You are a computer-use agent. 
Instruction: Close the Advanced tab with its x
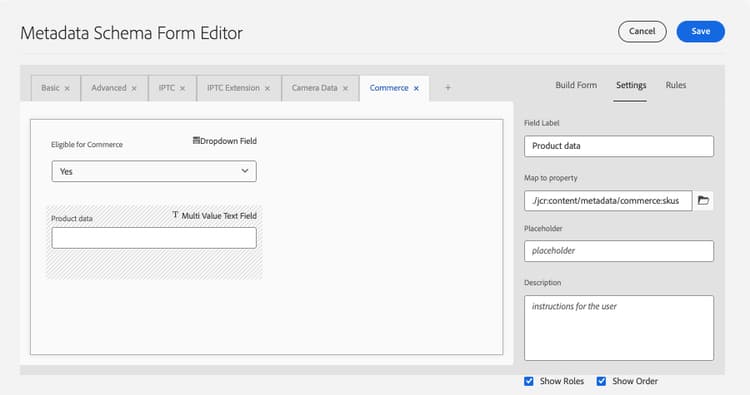(134, 88)
